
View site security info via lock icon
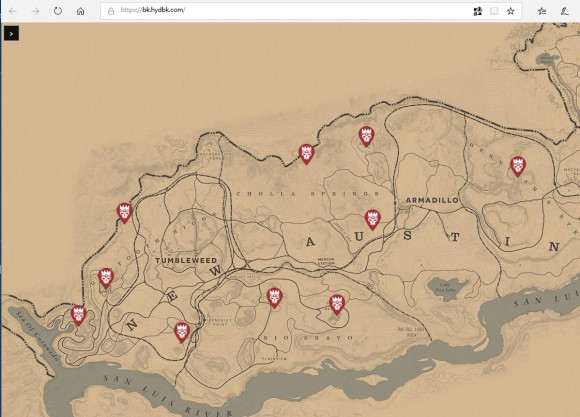click(x=111, y=11)
